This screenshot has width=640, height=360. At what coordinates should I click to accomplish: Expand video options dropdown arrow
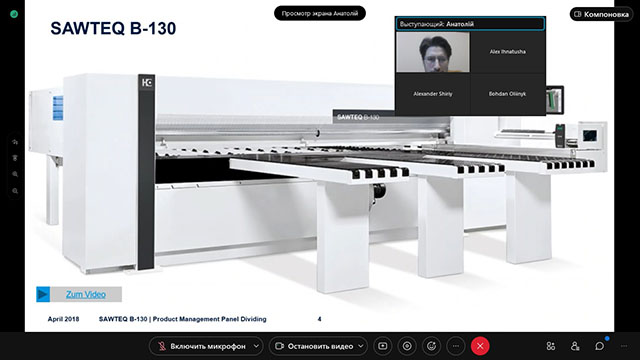pos(361,346)
